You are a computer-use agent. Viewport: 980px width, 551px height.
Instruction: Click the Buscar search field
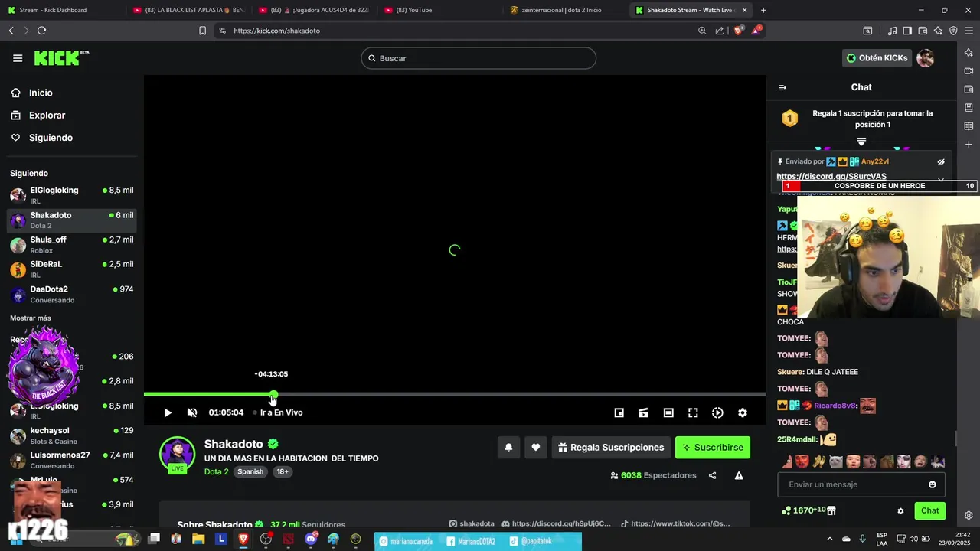[479, 58]
